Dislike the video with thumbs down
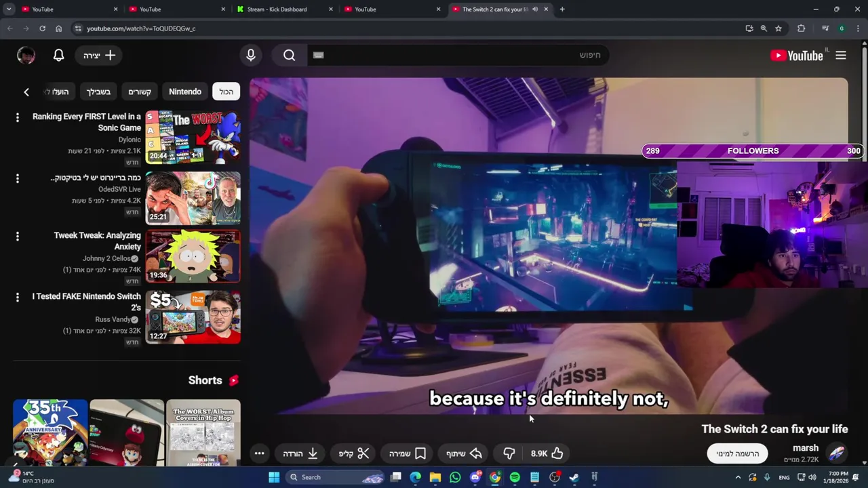 pyautogui.click(x=509, y=453)
